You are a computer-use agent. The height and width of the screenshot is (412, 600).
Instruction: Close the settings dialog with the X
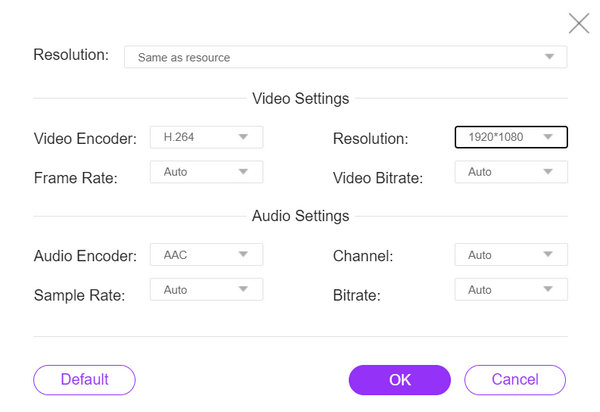point(578,23)
